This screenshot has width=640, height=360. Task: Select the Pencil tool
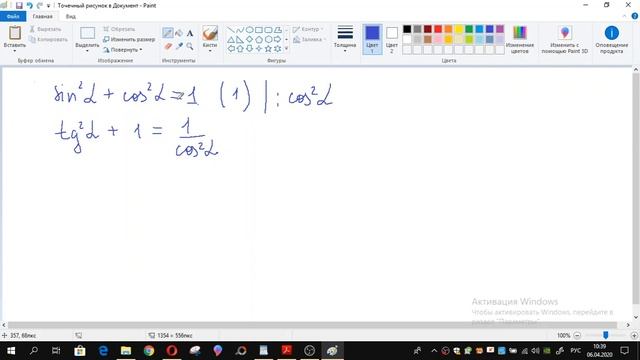(168, 33)
